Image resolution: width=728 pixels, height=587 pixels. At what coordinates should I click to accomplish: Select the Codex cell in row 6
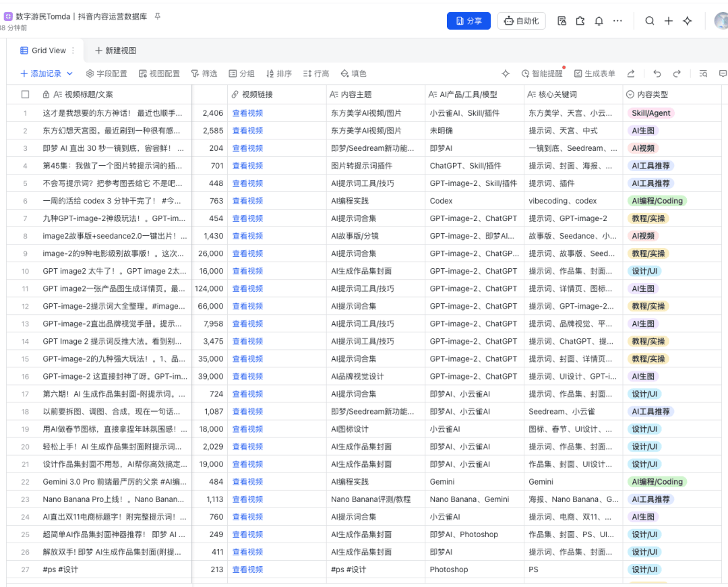pos(475,201)
